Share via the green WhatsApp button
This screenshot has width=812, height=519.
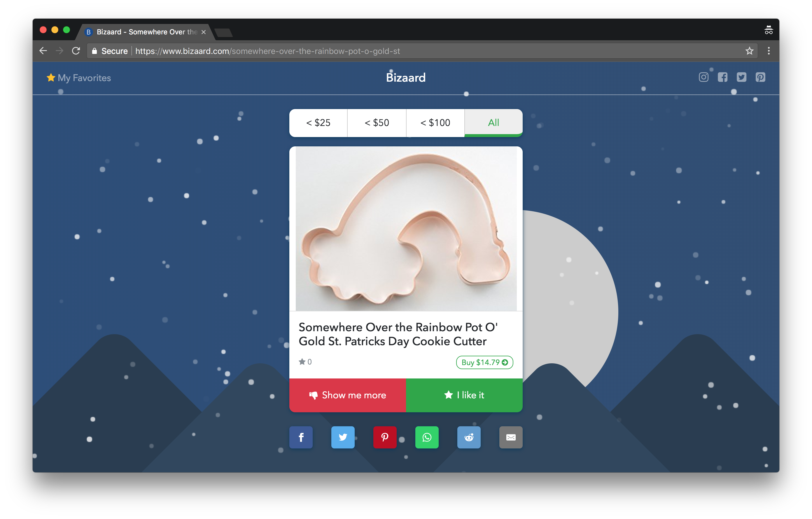(427, 437)
